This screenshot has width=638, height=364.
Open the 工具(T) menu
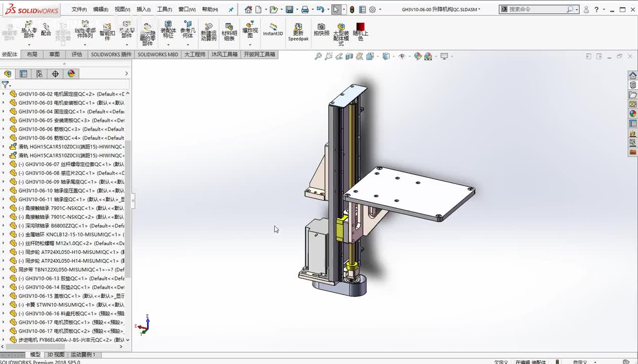tap(164, 9)
